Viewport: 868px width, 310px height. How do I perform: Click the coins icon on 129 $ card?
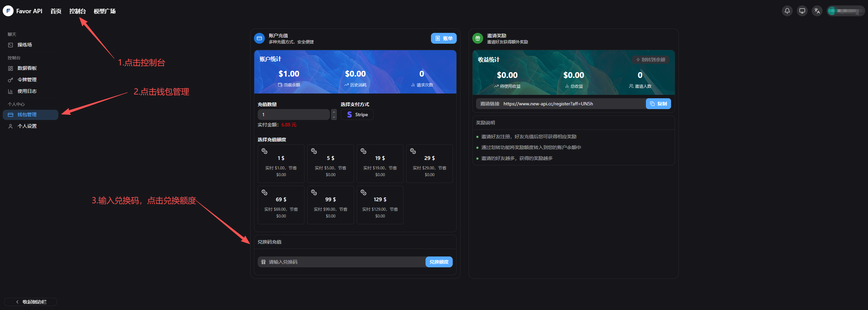(x=363, y=192)
